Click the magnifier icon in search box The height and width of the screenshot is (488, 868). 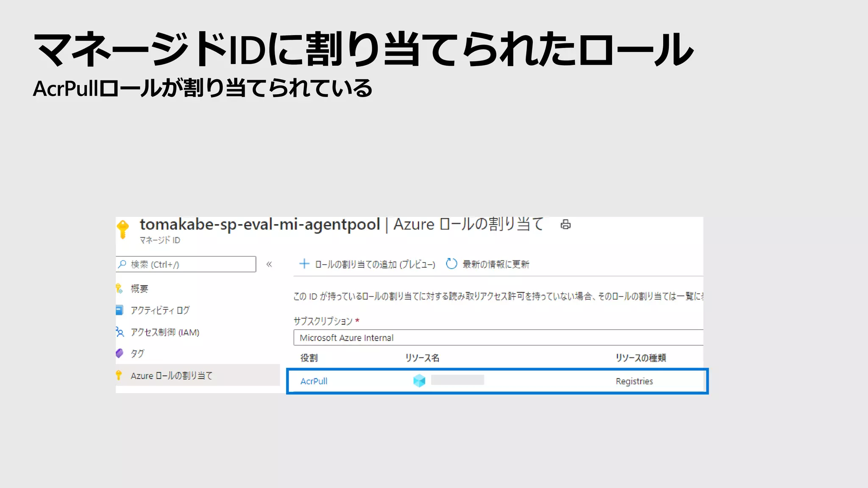click(122, 264)
